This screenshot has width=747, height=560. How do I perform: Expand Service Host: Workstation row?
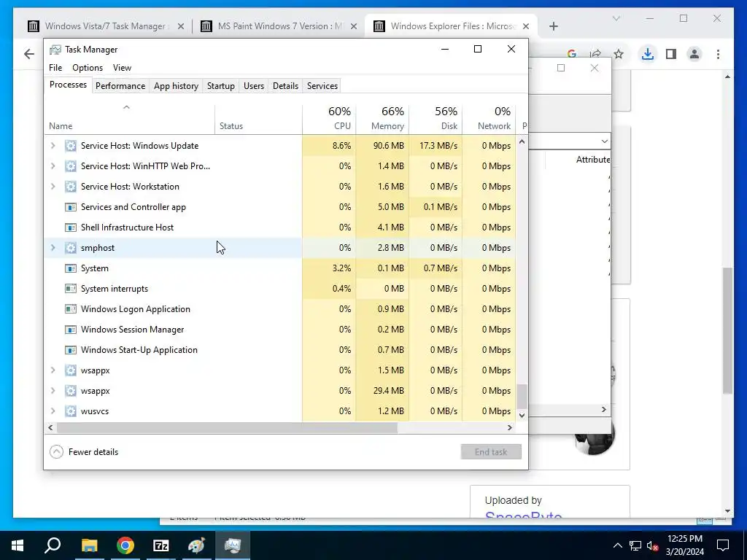53,187
